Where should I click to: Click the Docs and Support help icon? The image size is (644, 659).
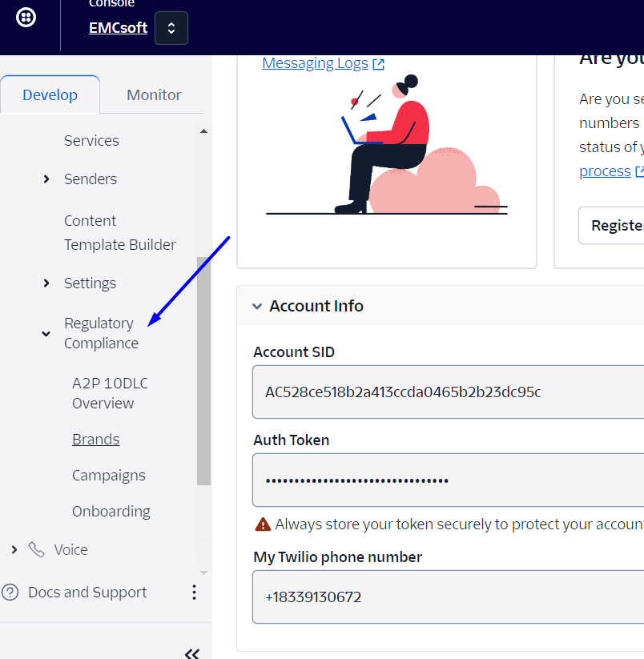[x=10, y=593]
